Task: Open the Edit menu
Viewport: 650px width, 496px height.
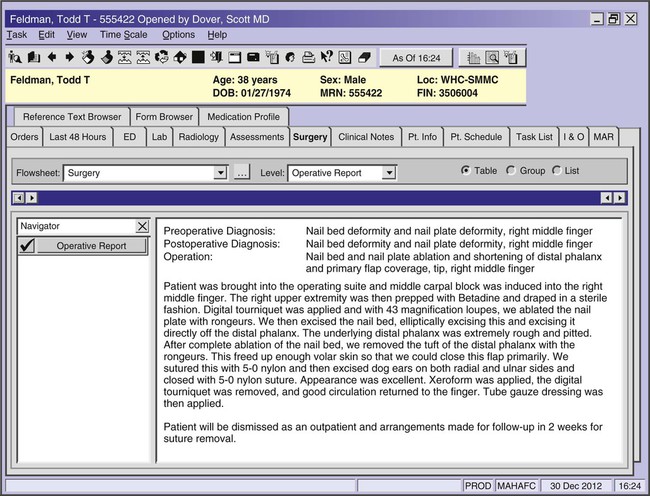Action: click(x=46, y=34)
